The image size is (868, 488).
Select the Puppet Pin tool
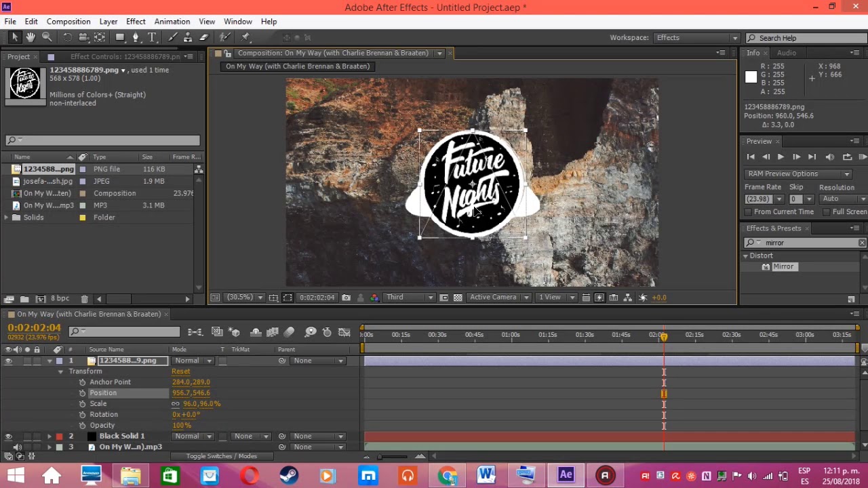245,37
